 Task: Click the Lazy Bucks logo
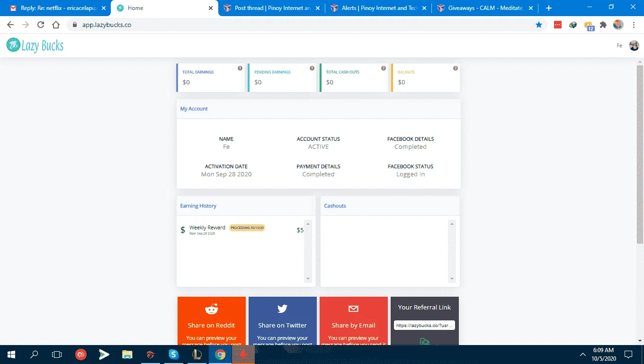[x=35, y=45]
